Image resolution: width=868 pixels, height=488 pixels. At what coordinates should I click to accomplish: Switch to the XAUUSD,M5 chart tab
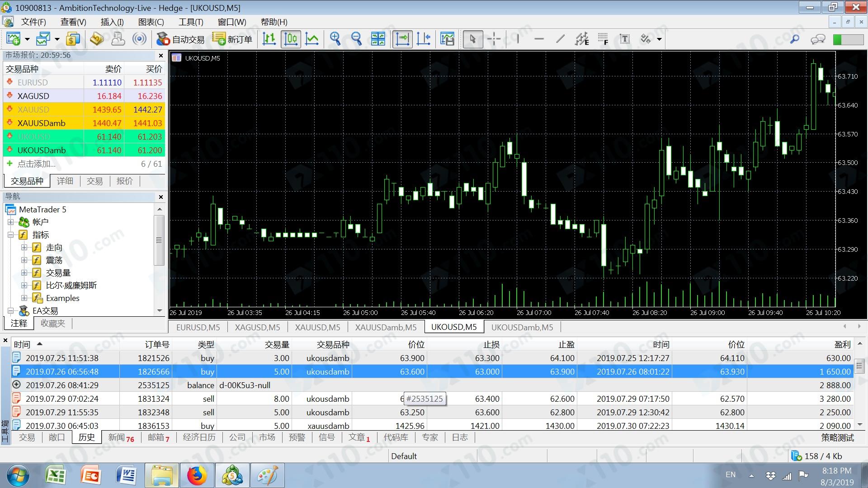[317, 327]
